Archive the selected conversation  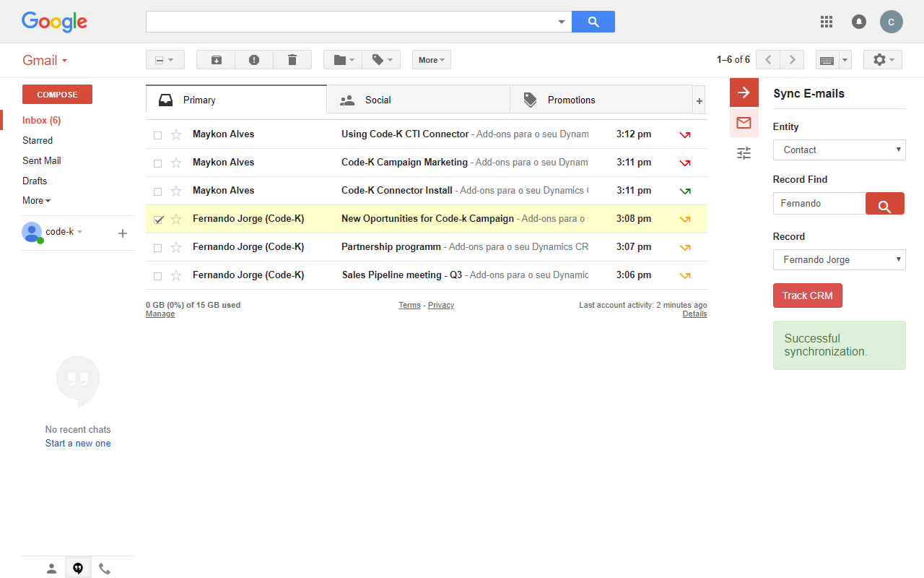(x=216, y=60)
